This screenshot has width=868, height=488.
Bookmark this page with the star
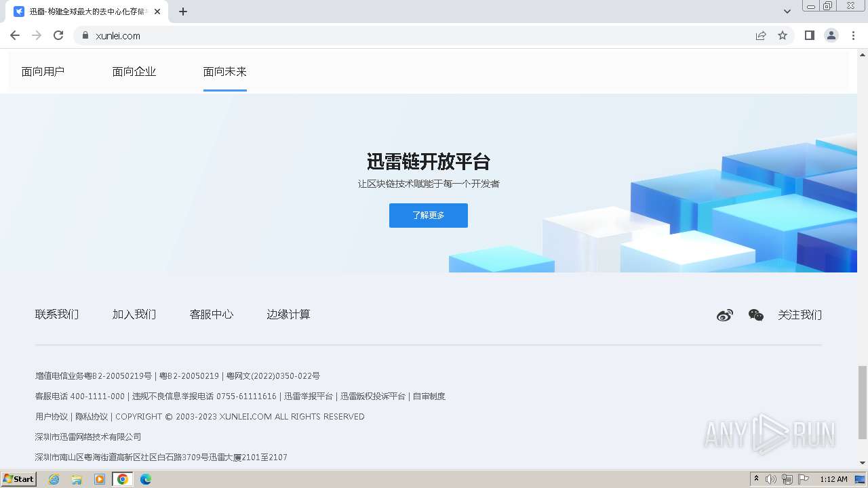pos(783,35)
